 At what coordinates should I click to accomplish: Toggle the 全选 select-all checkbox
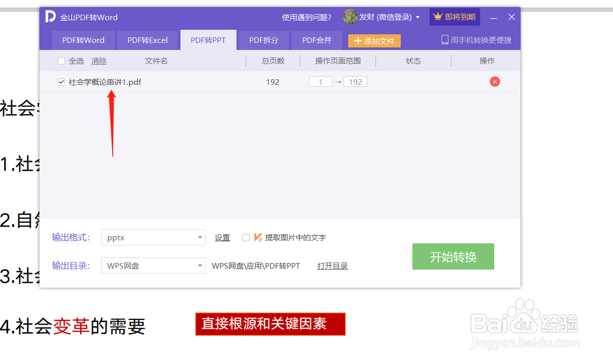(x=62, y=61)
